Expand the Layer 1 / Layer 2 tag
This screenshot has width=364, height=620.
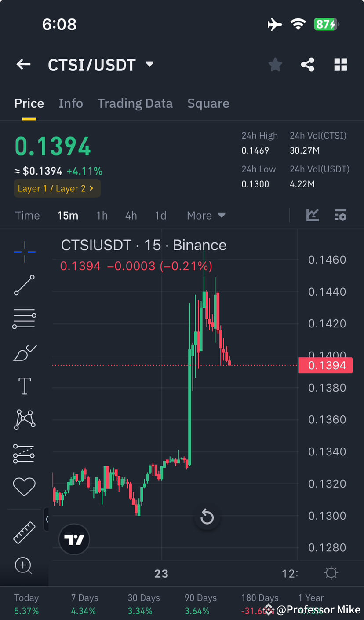click(57, 188)
